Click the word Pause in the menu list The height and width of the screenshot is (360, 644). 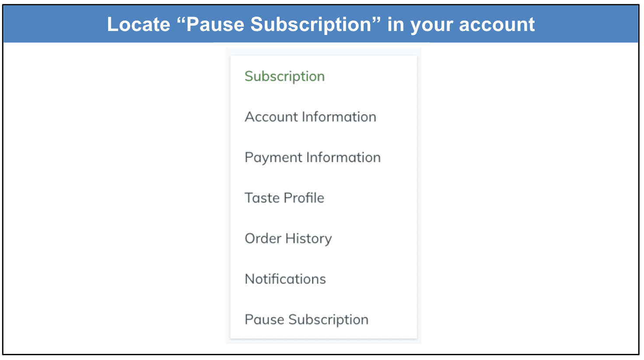point(265,319)
